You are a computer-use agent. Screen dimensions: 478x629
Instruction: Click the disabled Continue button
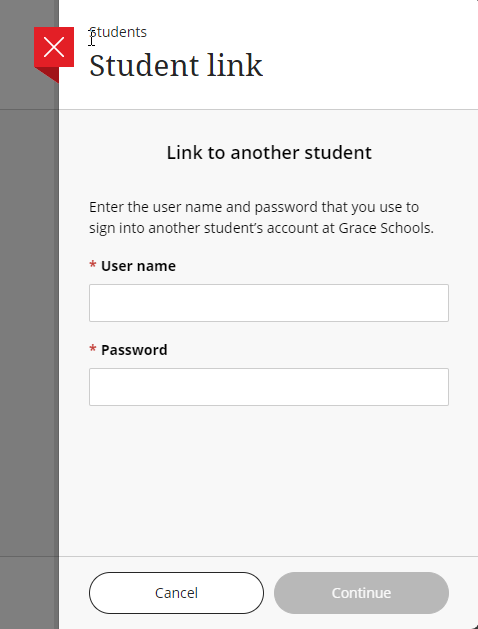(x=361, y=593)
